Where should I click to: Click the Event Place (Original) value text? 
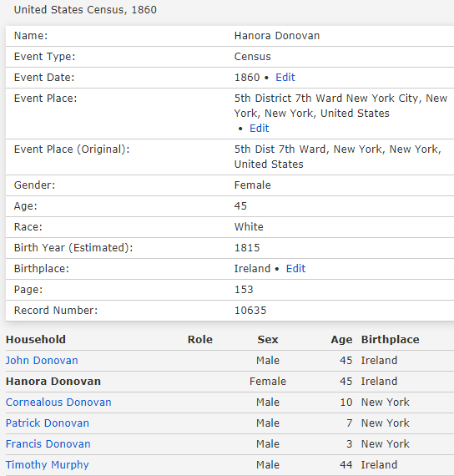point(338,157)
